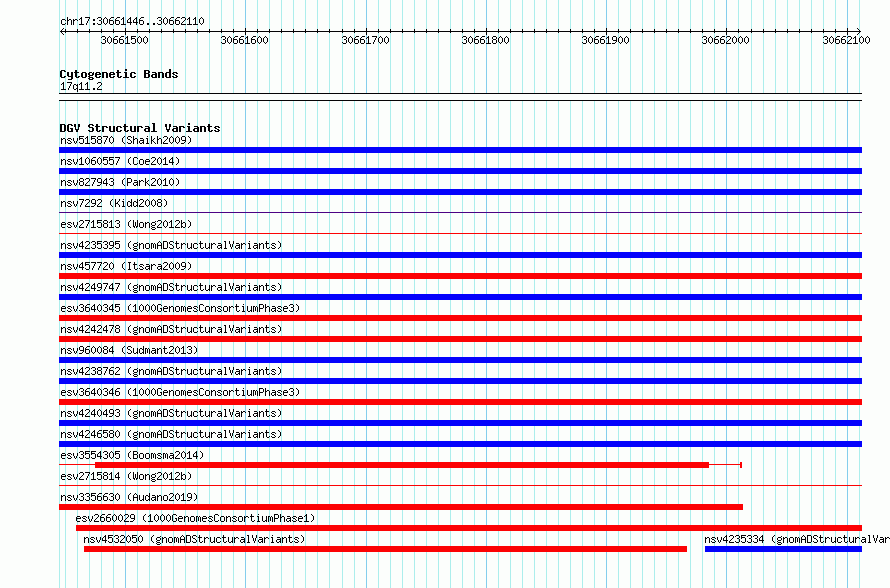
Task: Select the blue bar under nsv4240493
Action: [460, 423]
